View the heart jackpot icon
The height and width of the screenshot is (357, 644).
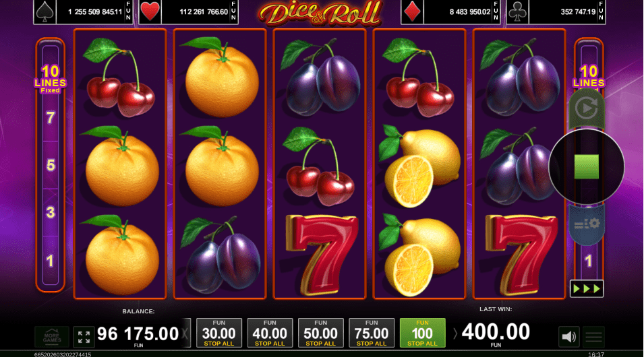pyautogui.click(x=150, y=12)
